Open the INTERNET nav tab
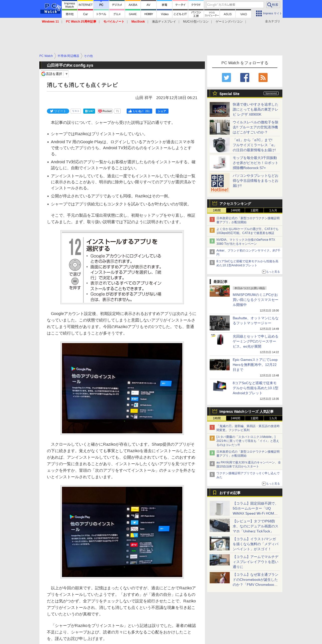Screen dimensions: 322x644 [x=86, y=5]
